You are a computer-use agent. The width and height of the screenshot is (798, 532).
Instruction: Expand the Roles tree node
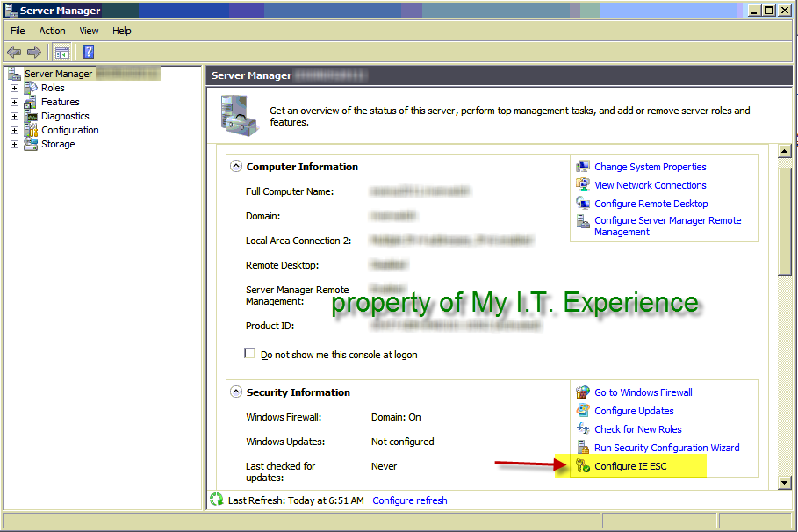coord(14,88)
